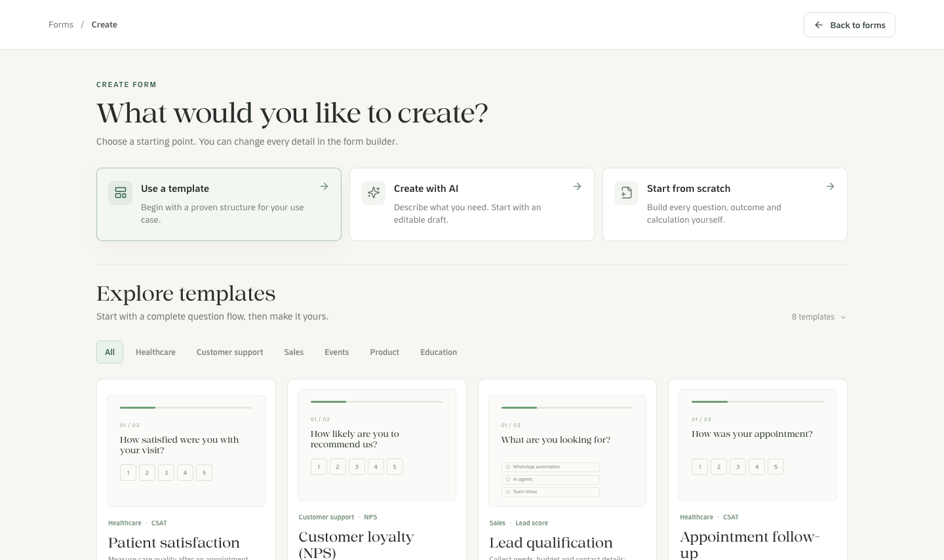Expand the 8 templates dropdown
The height and width of the screenshot is (560, 944).
pyautogui.click(x=819, y=317)
